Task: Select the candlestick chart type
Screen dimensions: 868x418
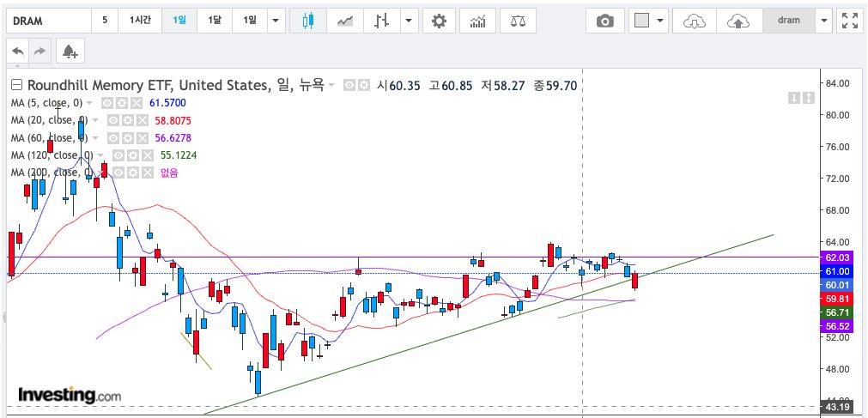Action: (x=308, y=21)
